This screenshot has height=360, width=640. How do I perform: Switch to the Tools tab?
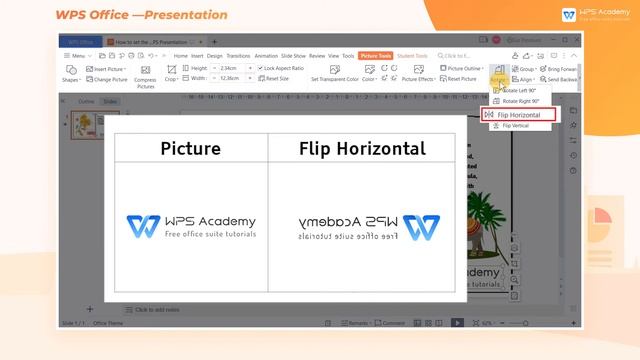point(348,56)
